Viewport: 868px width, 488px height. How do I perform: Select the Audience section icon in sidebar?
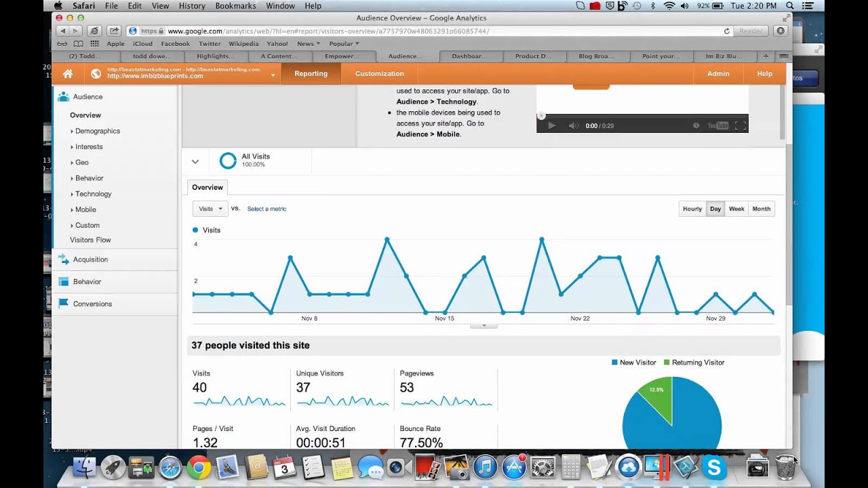pyautogui.click(x=62, y=96)
